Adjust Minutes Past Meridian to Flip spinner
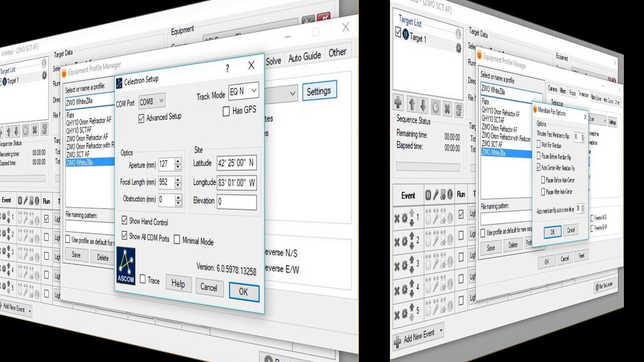This screenshot has height=362, width=644. click(x=583, y=137)
